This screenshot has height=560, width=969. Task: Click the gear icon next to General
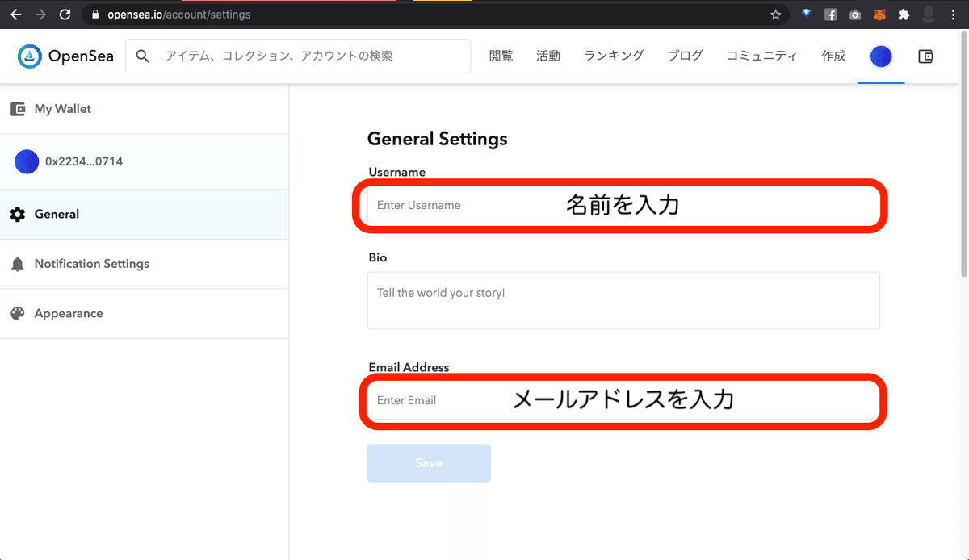coord(18,214)
